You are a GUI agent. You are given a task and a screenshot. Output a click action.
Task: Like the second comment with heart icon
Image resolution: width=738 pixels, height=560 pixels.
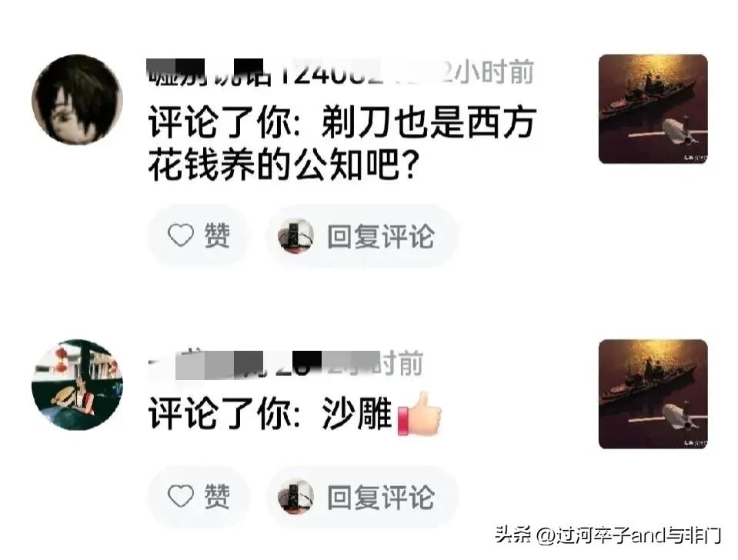[x=181, y=496]
